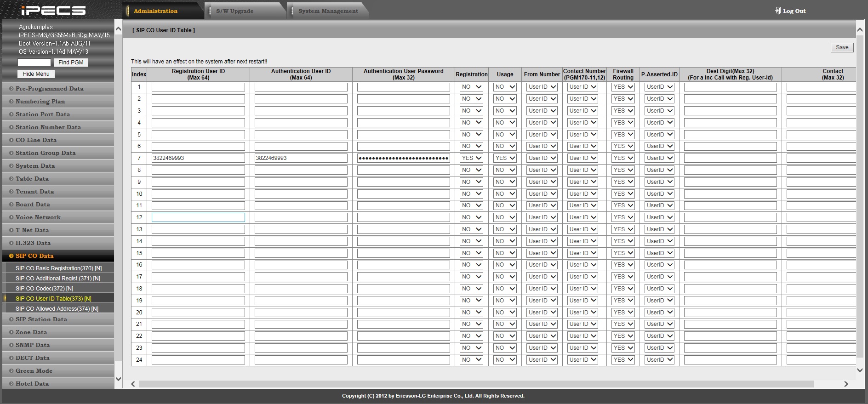
Task: Open Usage dropdown for index 1
Action: 505,87
